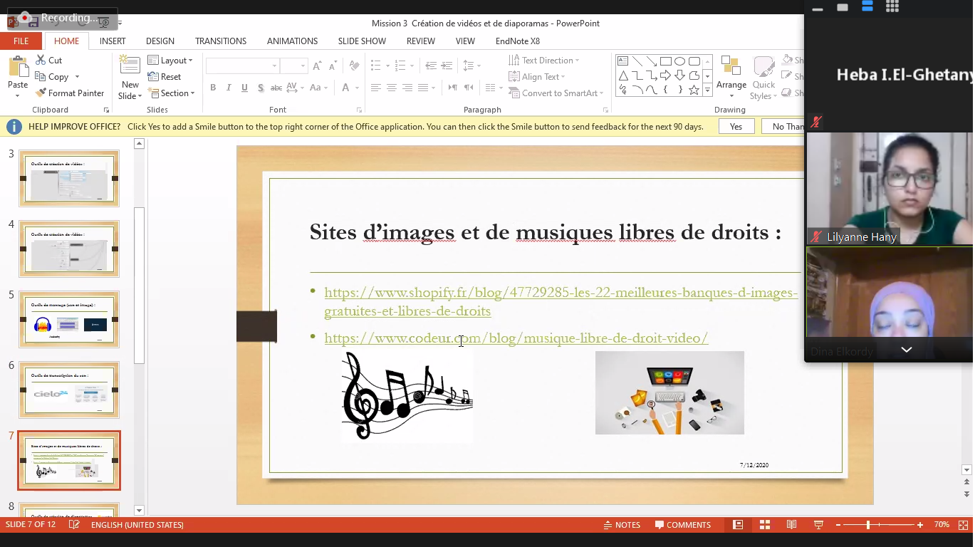Open the FILE menu

[21, 41]
